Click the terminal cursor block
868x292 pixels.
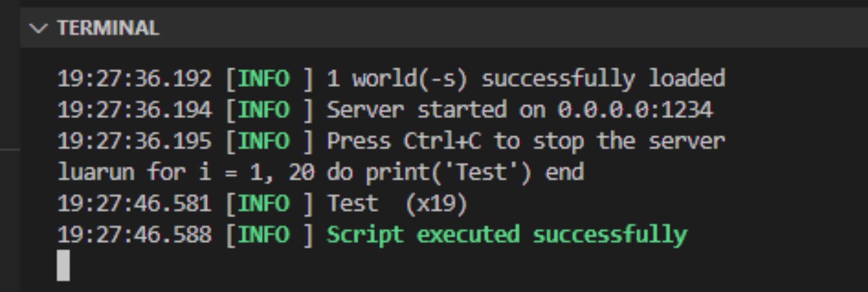click(x=63, y=266)
